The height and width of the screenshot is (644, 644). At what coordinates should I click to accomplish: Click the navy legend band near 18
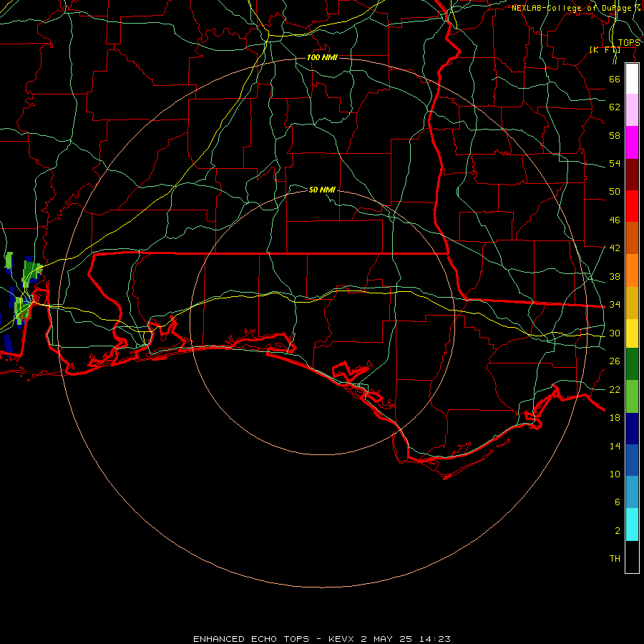[x=632, y=429]
